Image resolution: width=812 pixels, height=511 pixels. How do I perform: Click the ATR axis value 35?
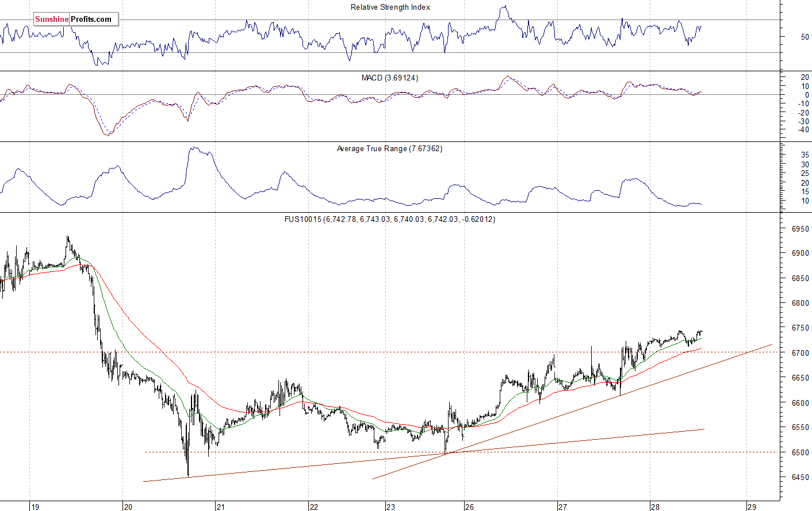click(x=805, y=155)
